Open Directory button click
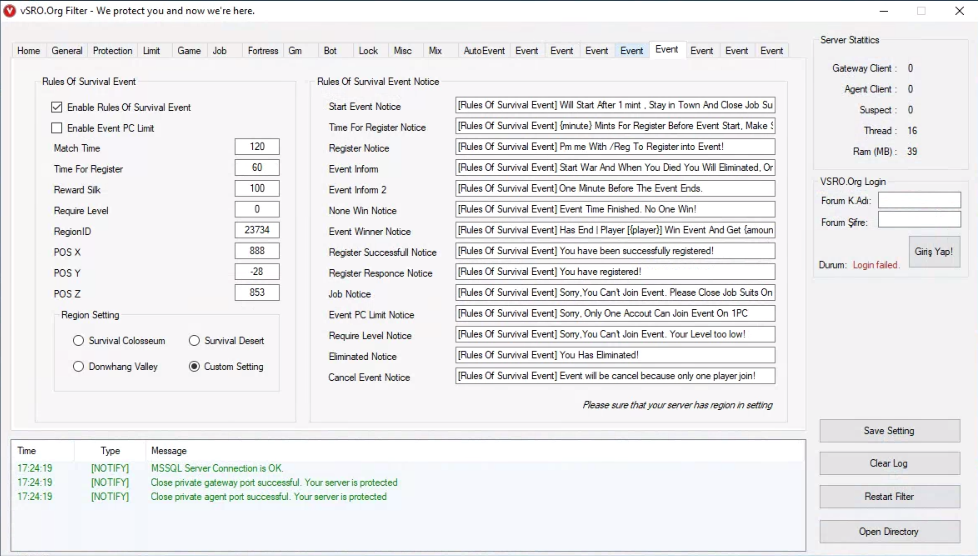978x556 pixels. tap(889, 532)
